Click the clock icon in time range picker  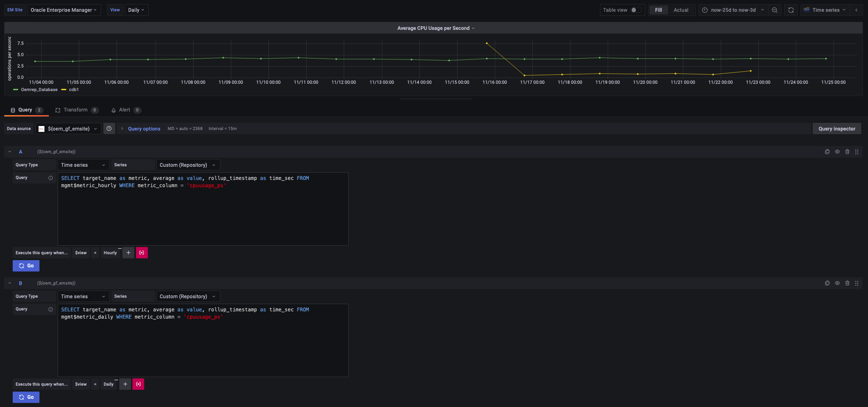click(x=705, y=10)
